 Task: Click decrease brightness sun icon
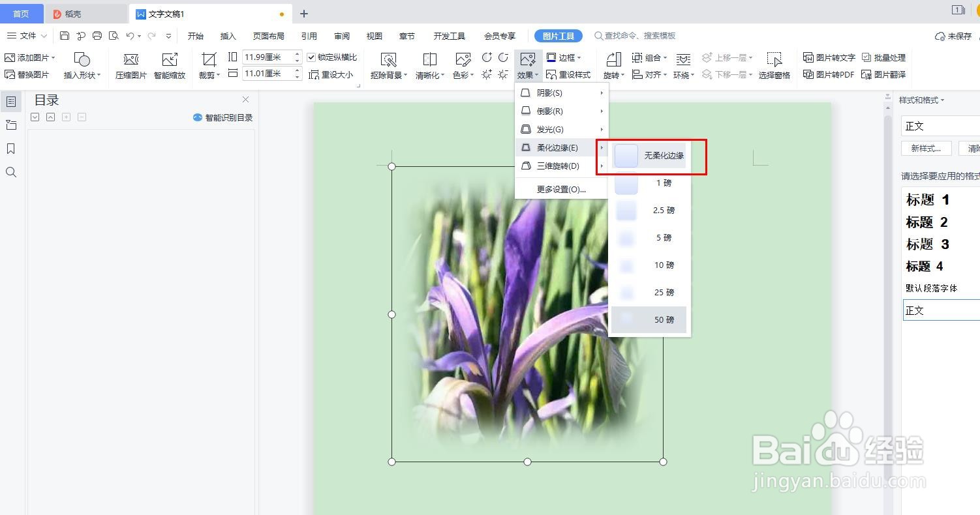click(x=503, y=74)
